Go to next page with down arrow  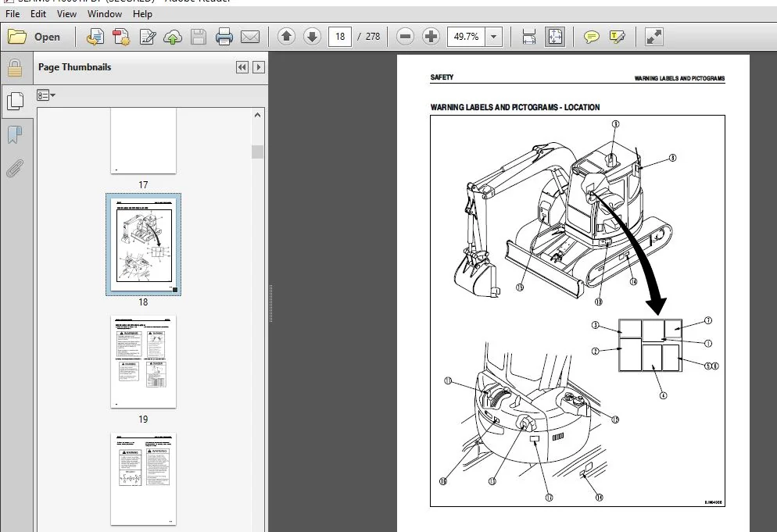[x=312, y=37]
